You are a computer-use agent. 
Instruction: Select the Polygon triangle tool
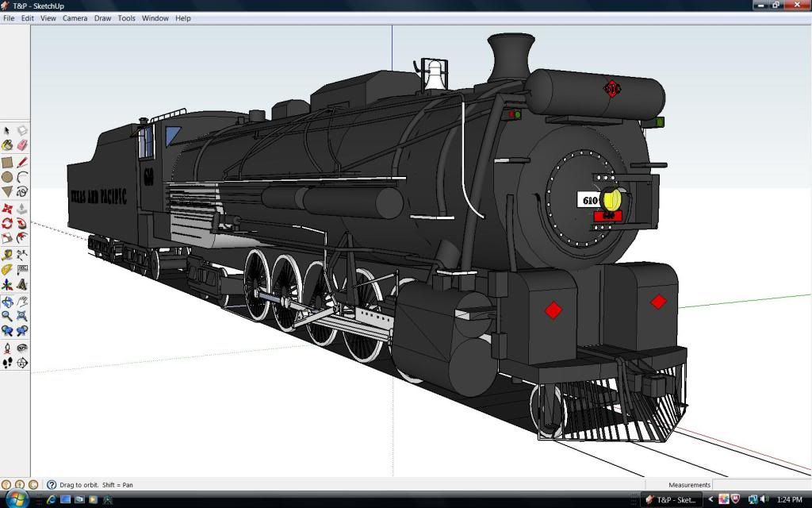pos(6,192)
